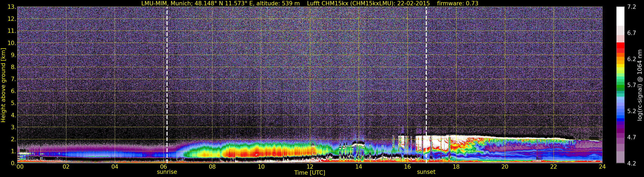Click the 10. height axis tick label
The width and height of the screenshot is (644, 177).
click(x=12, y=43)
